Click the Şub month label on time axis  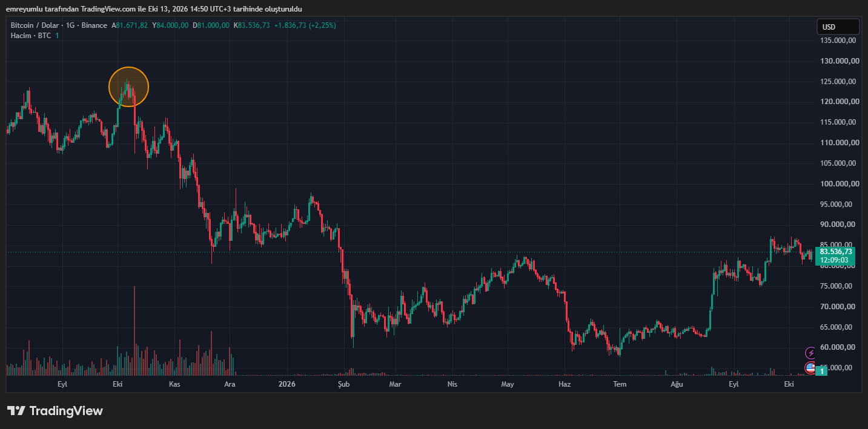(x=343, y=384)
